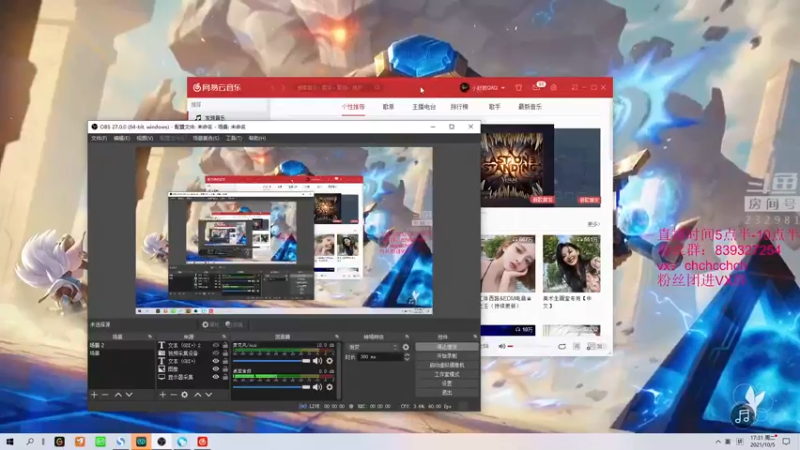Move the source up with the arrow

click(197, 394)
